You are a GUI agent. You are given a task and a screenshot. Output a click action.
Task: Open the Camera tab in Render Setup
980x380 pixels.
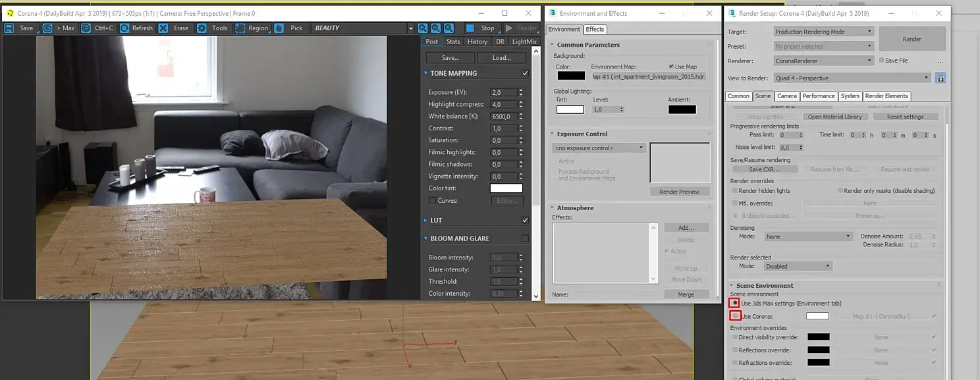(786, 96)
